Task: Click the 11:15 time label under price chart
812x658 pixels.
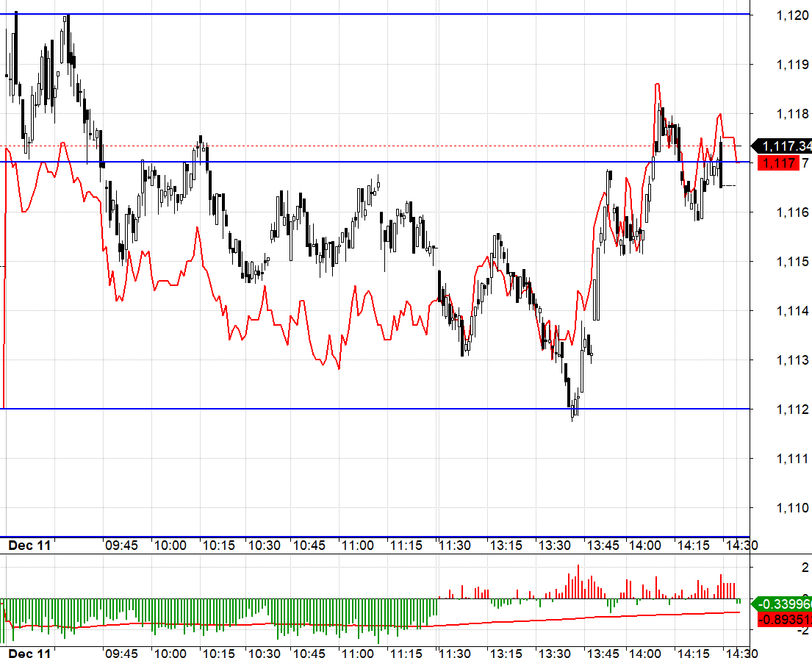Action: point(406,545)
